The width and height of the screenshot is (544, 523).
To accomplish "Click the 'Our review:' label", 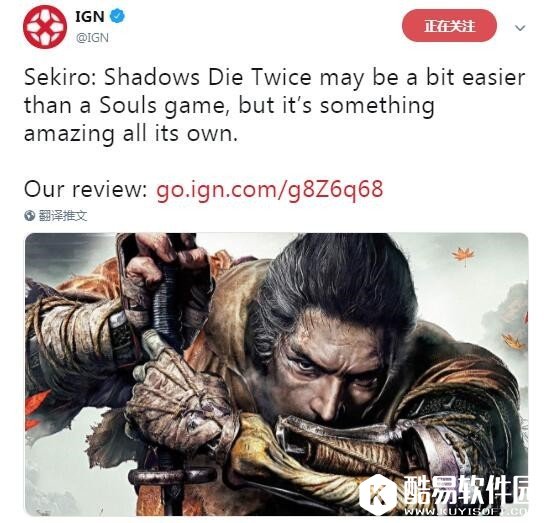I will 86,189.
